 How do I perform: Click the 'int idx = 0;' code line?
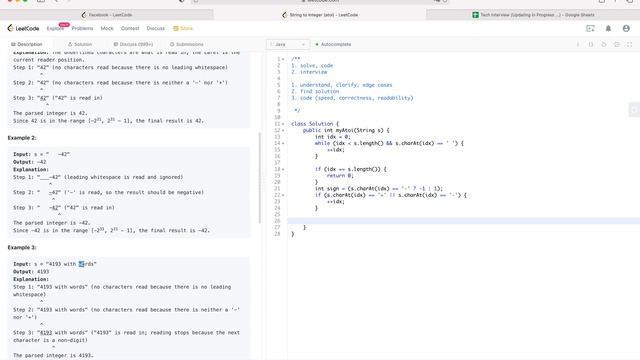(x=333, y=137)
